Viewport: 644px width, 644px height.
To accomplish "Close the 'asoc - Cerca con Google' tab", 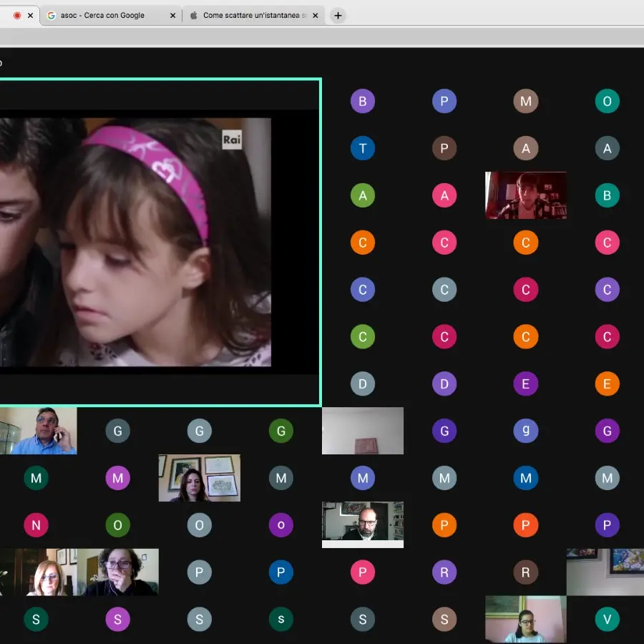I will click(172, 16).
